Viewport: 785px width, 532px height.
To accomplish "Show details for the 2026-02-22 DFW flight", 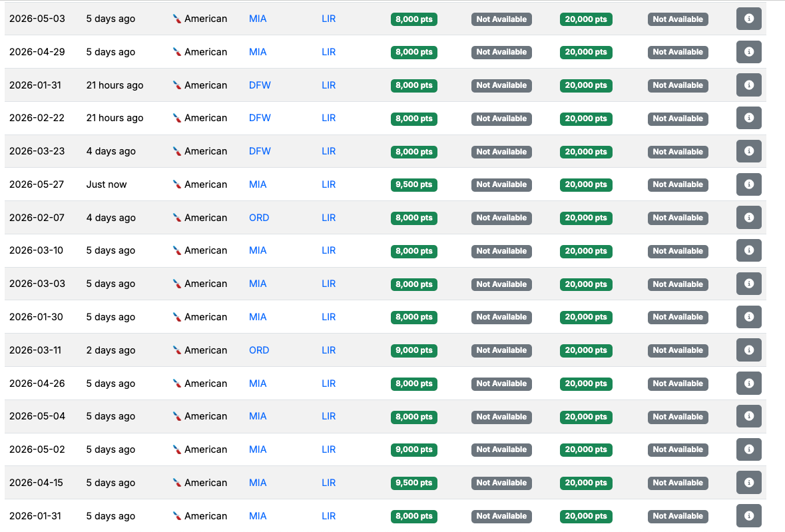I will click(x=748, y=118).
